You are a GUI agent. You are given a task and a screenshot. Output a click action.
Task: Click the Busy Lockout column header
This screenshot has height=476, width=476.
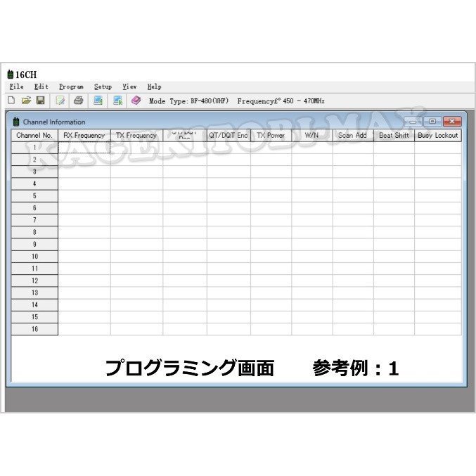click(438, 136)
